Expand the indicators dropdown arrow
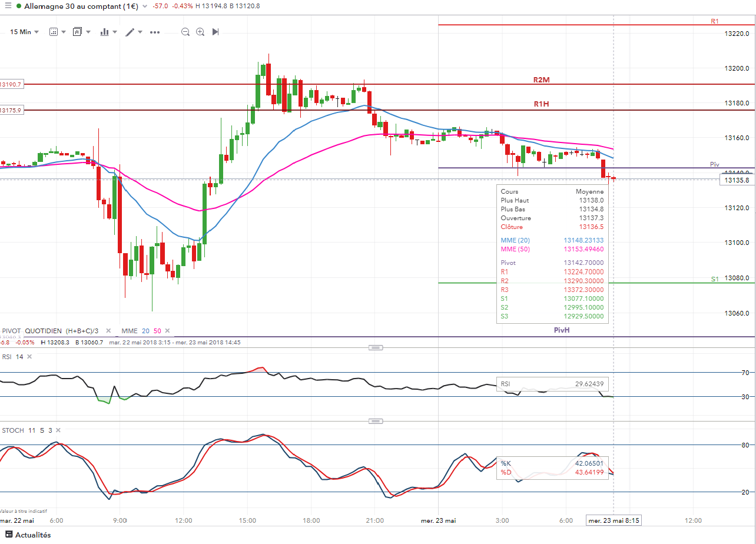 [115, 32]
